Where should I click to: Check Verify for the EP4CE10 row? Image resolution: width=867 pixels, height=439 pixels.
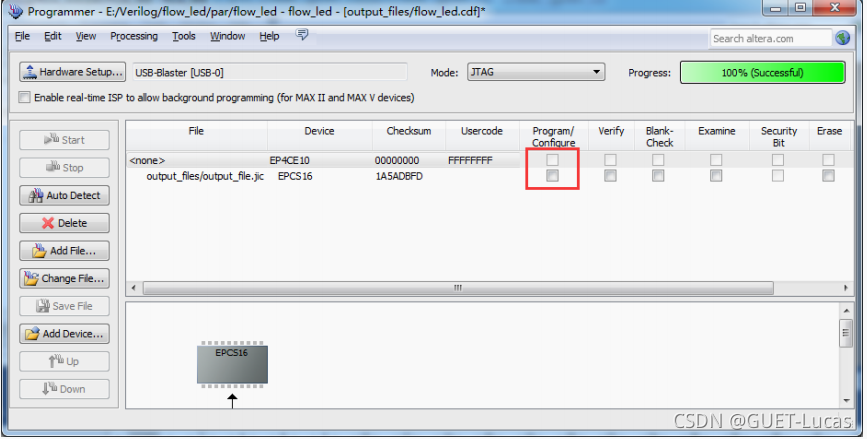click(610, 160)
